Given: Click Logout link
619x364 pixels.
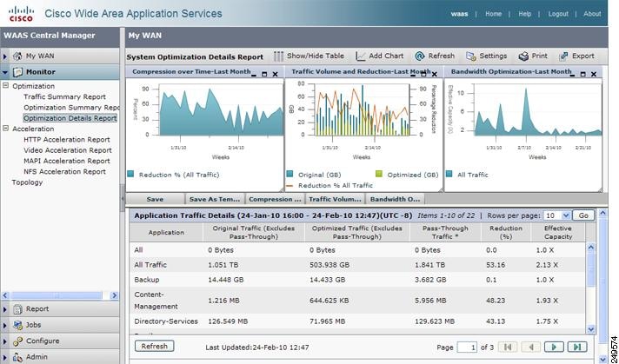Looking at the screenshot, I should (558, 14).
